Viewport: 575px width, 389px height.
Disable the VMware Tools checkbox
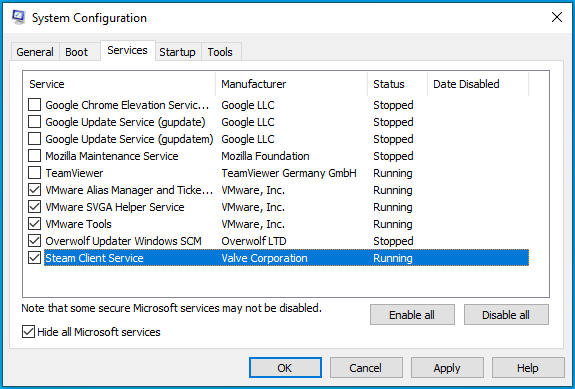click(34, 224)
